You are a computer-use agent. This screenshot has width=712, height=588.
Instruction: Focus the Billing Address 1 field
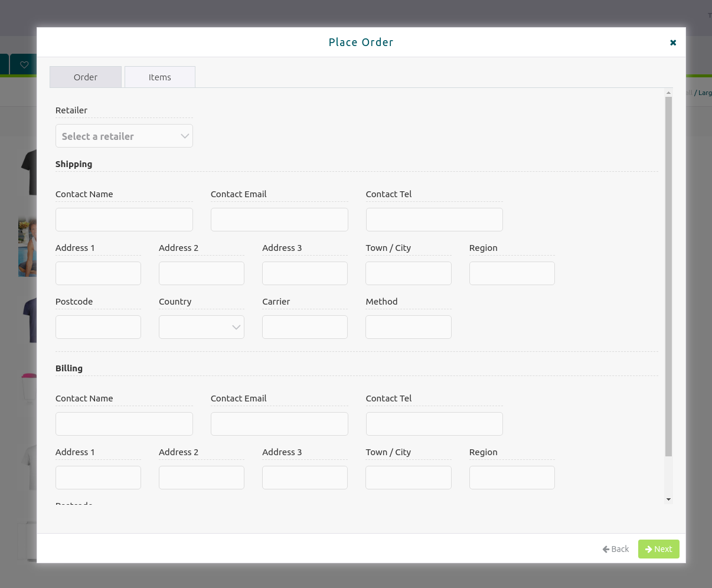(98, 478)
